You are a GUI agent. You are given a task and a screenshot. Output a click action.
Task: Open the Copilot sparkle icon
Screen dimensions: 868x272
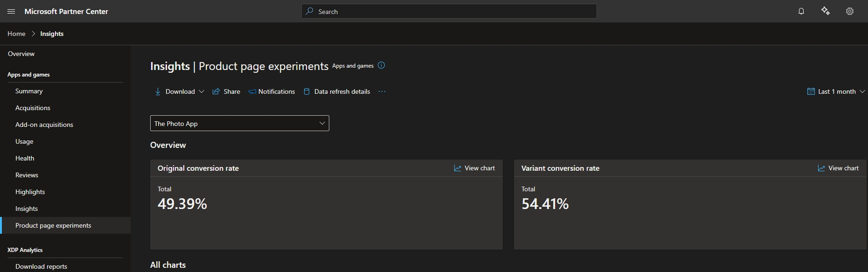[x=826, y=11]
